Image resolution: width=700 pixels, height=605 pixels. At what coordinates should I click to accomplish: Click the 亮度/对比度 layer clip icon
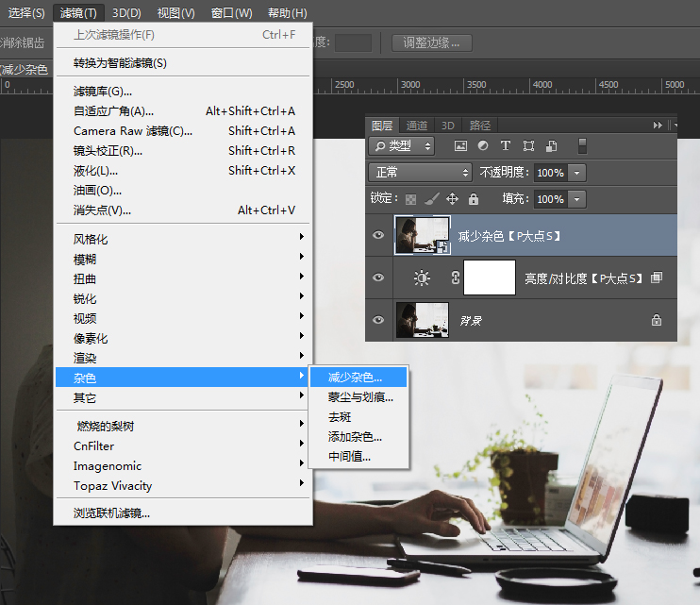point(657,277)
